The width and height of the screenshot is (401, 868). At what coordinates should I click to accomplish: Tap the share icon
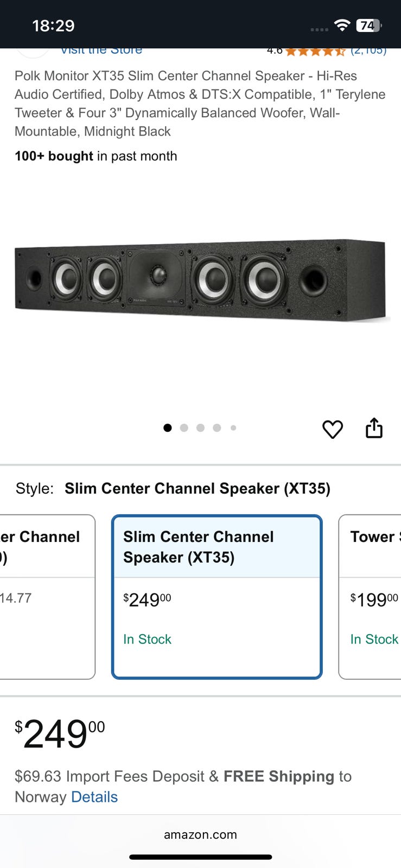tap(374, 428)
